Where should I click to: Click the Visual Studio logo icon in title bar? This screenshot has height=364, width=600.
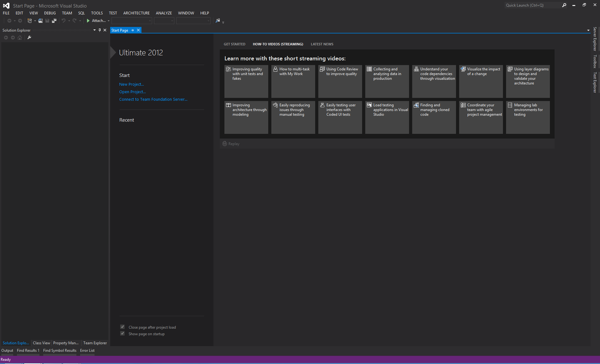point(6,6)
